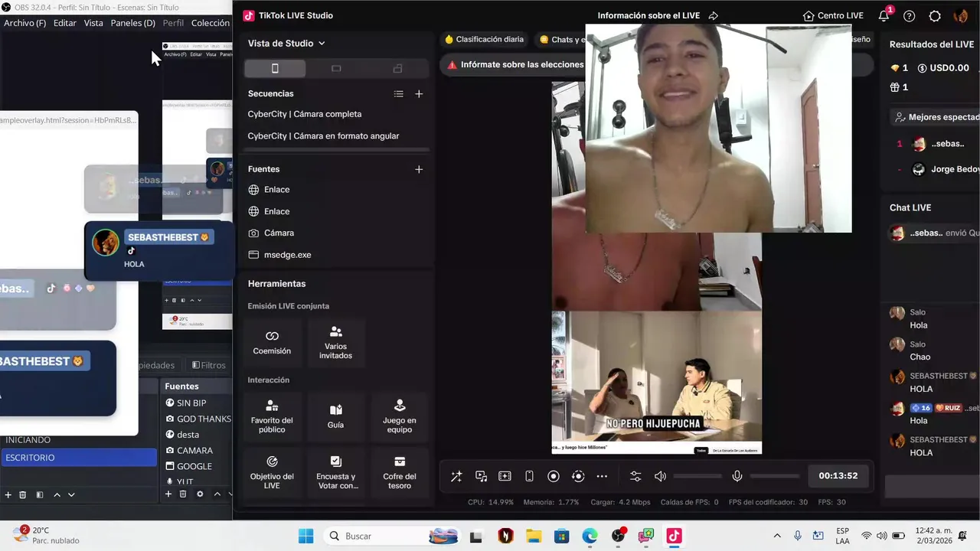Adjust the speaker volume slider
The height and width of the screenshot is (551, 980).
[x=697, y=476]
